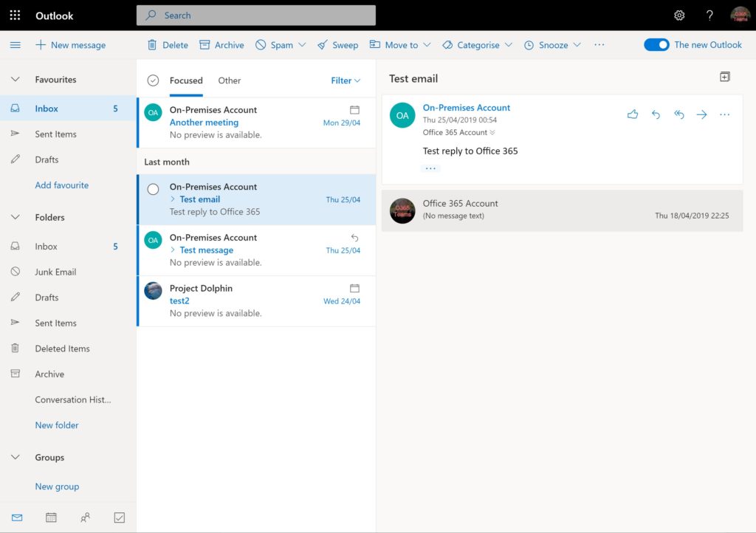Open the Archive folder
756x533 pixels.
68,374
